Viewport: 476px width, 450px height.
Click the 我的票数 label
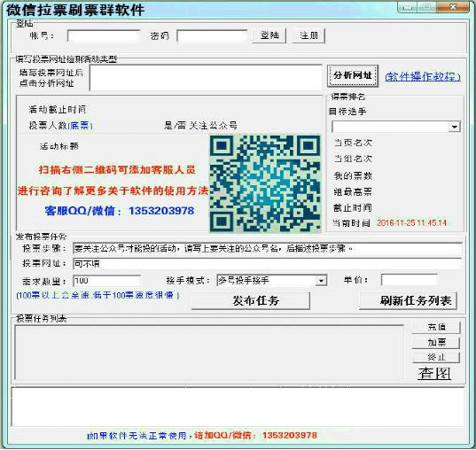(353, 175)
